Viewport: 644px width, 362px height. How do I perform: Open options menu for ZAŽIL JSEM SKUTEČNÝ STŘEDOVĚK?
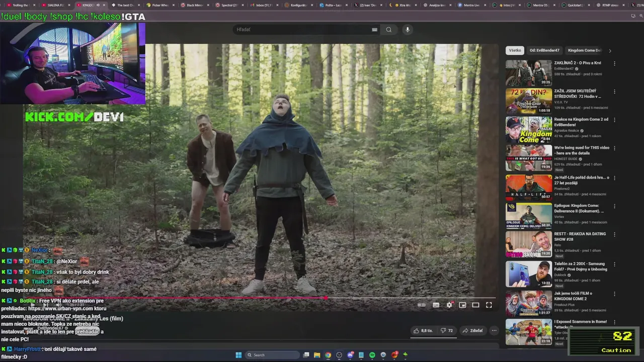pyautogui.click(x=614, y=92)
